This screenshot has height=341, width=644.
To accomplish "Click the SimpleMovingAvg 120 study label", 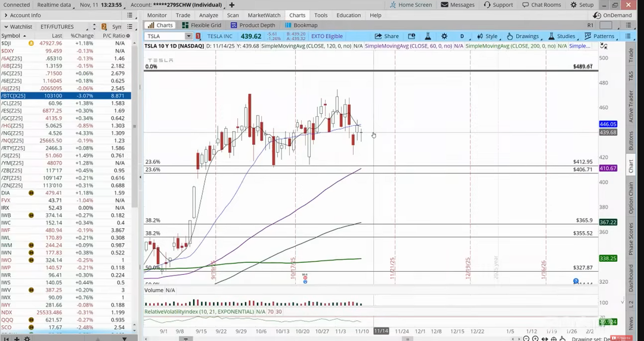I will pos(306,46).
